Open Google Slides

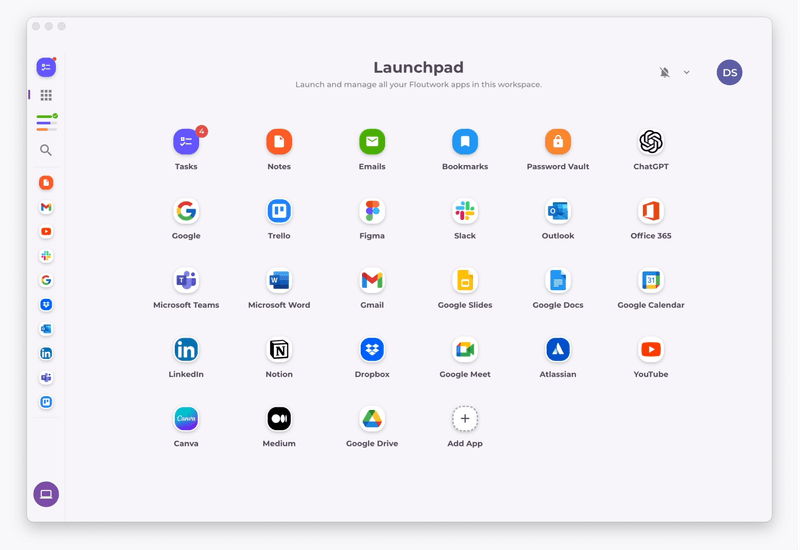[x=465, y=280]
